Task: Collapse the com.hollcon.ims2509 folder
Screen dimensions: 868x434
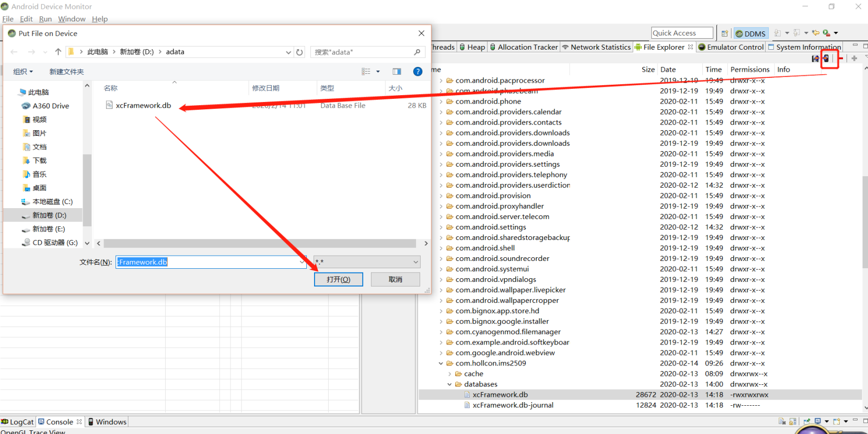Action: [441, 363]
